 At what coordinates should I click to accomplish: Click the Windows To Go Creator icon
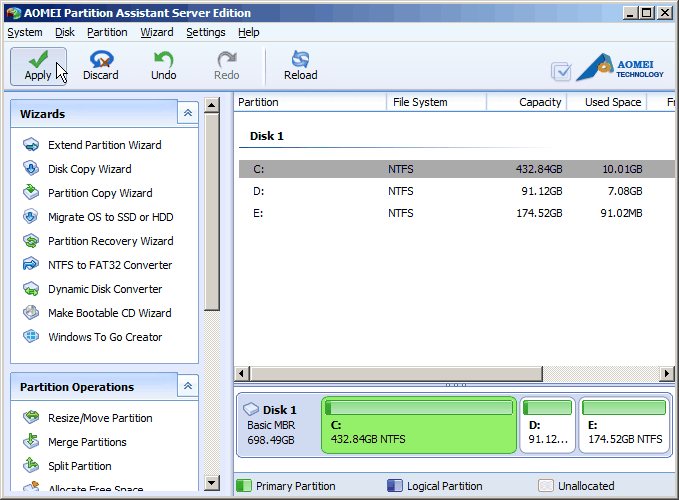click(31, 336)
